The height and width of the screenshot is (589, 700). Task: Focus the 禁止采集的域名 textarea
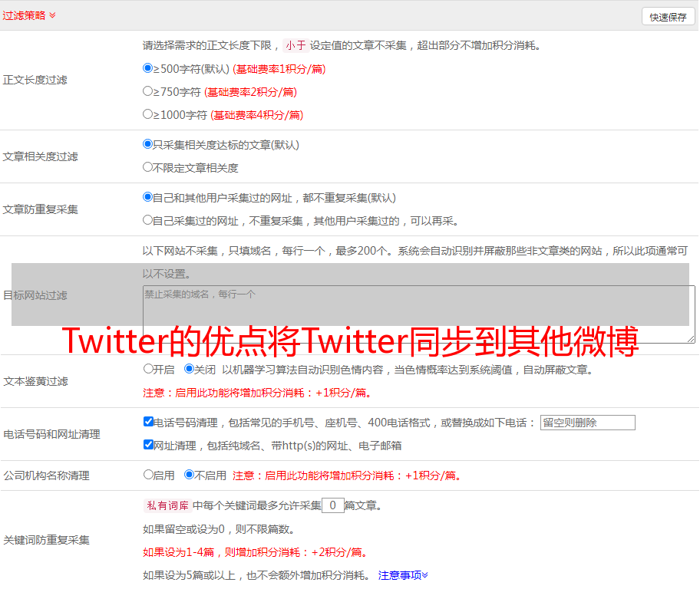coord(419,314)
